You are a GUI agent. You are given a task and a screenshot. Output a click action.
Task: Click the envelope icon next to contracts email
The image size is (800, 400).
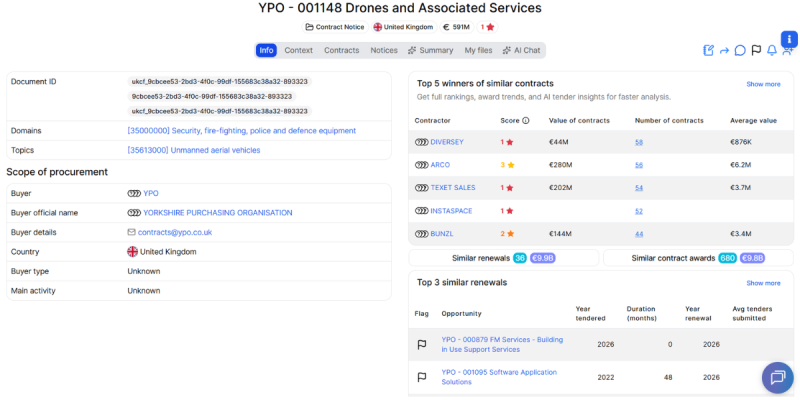click(132, 232)
